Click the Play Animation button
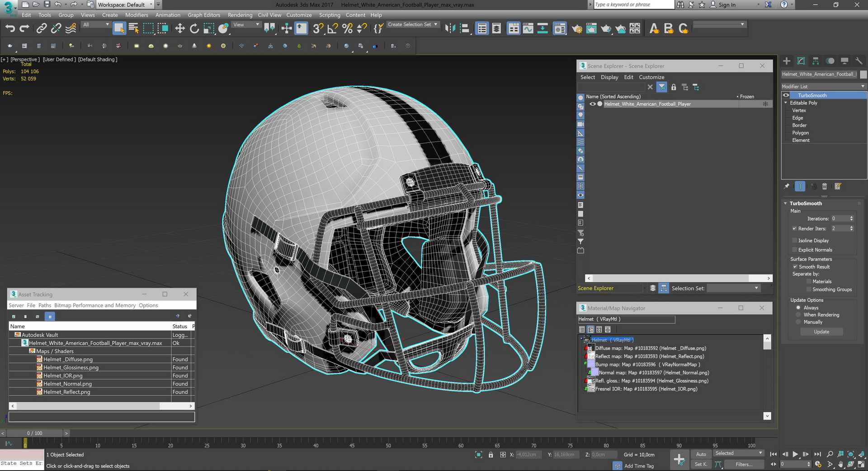This screenshot has width=868, height=471. pos(795,454)
